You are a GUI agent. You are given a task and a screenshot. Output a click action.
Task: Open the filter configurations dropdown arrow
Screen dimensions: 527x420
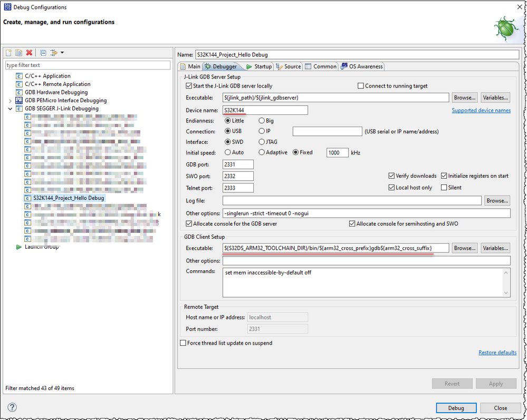coord(62,53)
